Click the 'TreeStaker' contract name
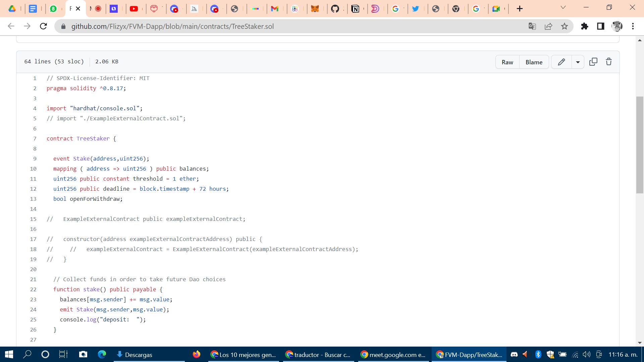Viewport: 644px width, 362px height. pyautogui.click(x=93, y=138)
